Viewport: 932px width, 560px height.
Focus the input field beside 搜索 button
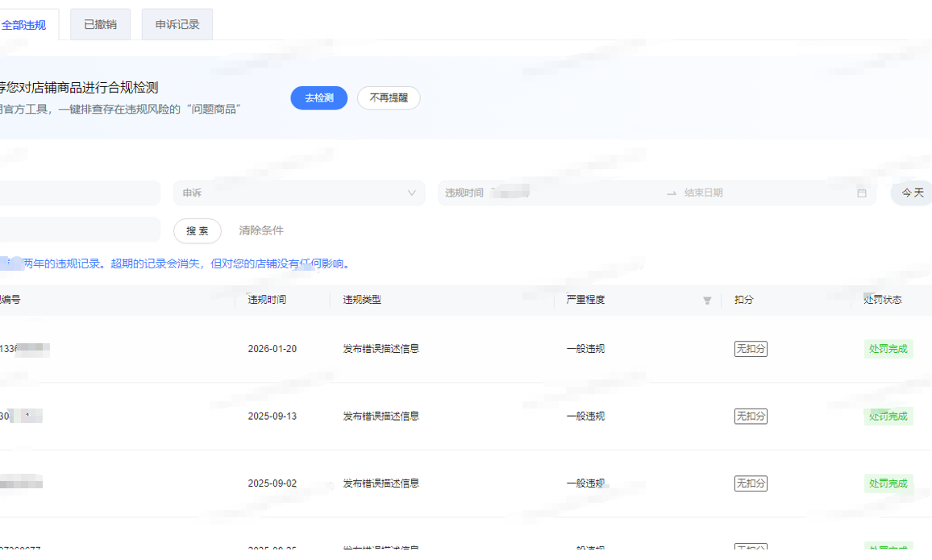[81, 230]
